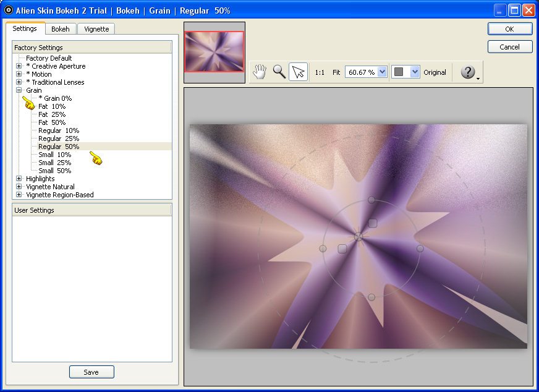Image resolution: width=539 pixels, height=392 pixels.
Task: Open the zoom percentage dropdown
Action: (x=382, y=72)
